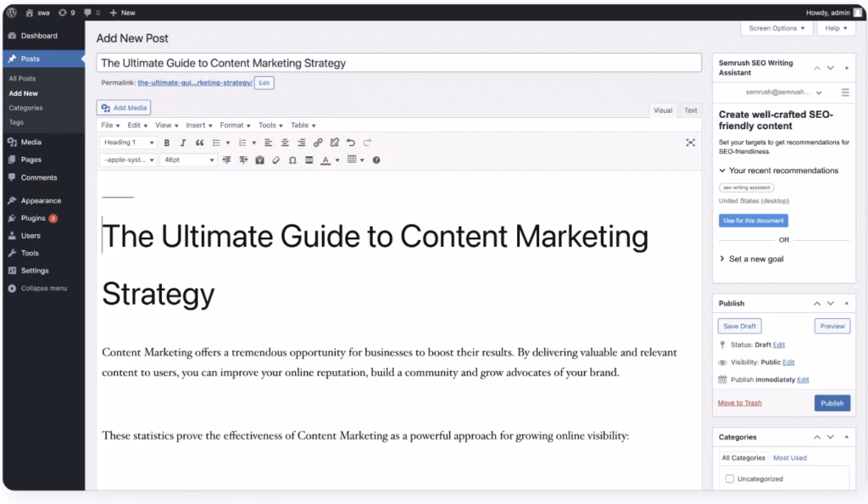Apply center text alignment

pos(285,143)
